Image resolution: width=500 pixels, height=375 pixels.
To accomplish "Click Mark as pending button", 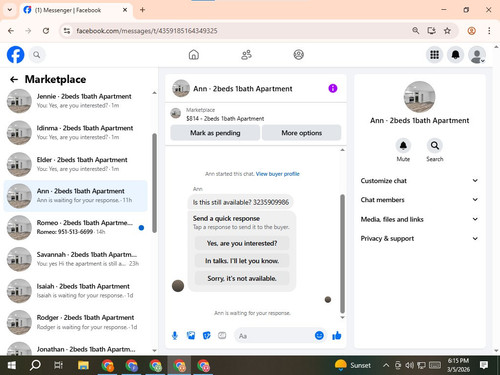I will coord(215,133).
